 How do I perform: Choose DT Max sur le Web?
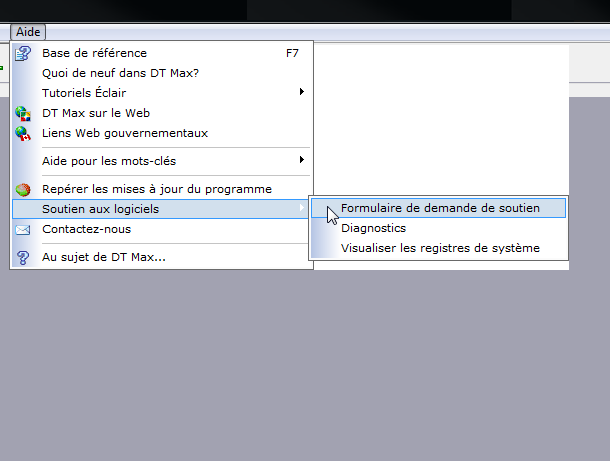(161, 113)
